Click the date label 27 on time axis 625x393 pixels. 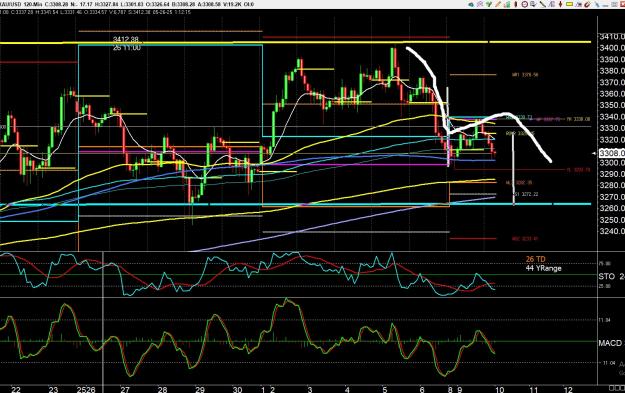[125, 389]
